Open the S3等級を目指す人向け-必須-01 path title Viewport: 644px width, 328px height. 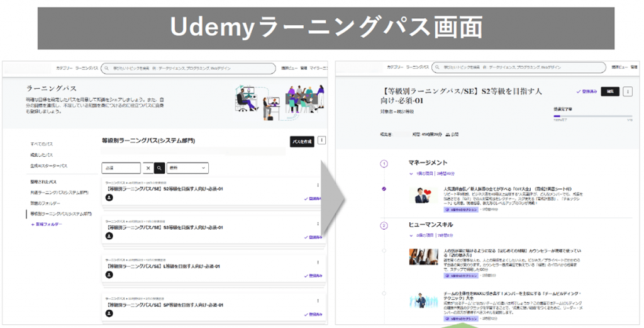coord(164,228)
